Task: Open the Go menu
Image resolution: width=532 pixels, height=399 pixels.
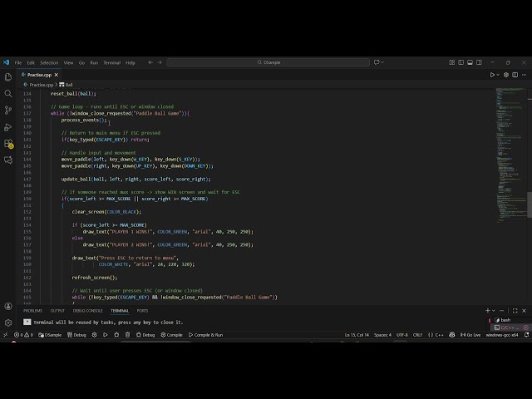Action: 81,62
